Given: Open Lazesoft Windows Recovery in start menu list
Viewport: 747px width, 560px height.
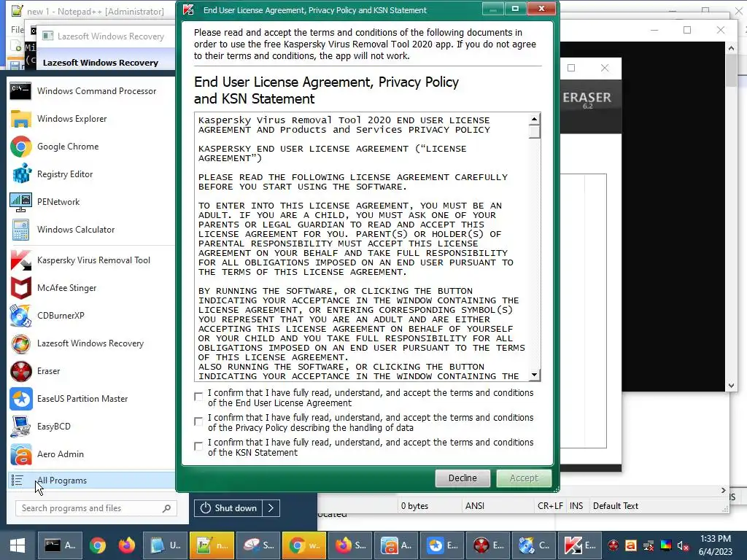Looking at the screenshot, I should (x=91, y=343).
